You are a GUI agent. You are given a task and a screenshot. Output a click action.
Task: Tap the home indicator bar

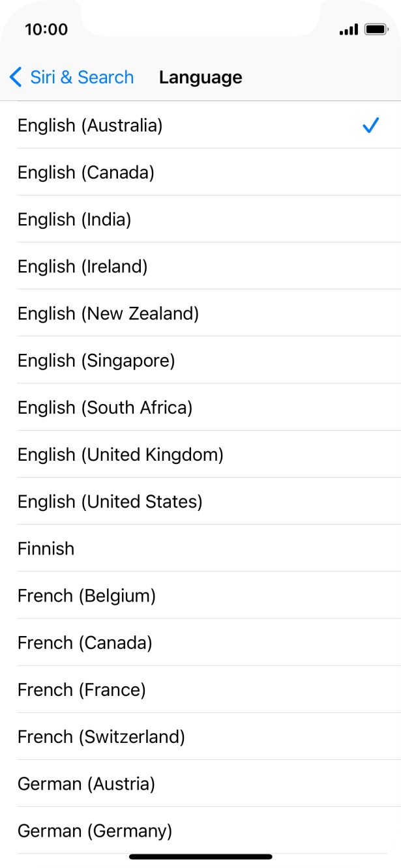coord(200,856)
